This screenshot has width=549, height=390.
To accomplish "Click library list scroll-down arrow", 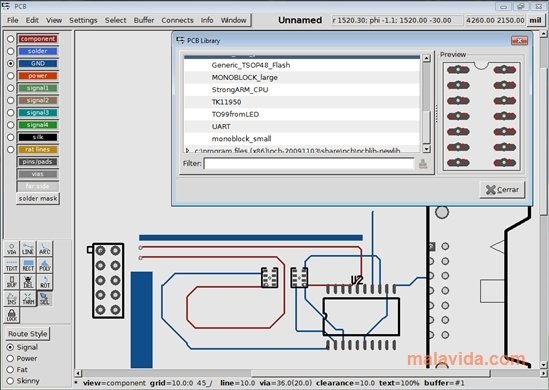I will [x=426, y=149].
